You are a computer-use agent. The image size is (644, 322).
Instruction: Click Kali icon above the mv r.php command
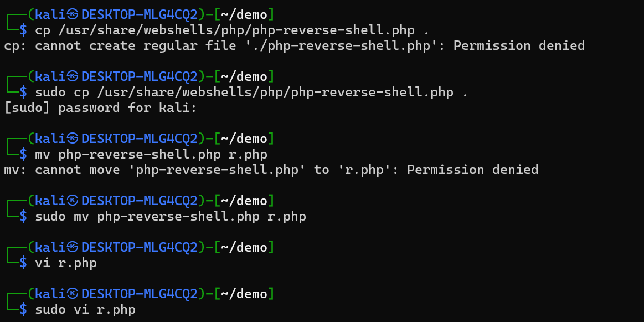coord(73,138)
